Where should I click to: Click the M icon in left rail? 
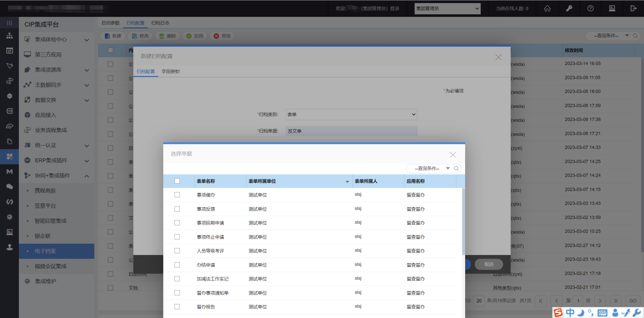[x=9, y=172]
